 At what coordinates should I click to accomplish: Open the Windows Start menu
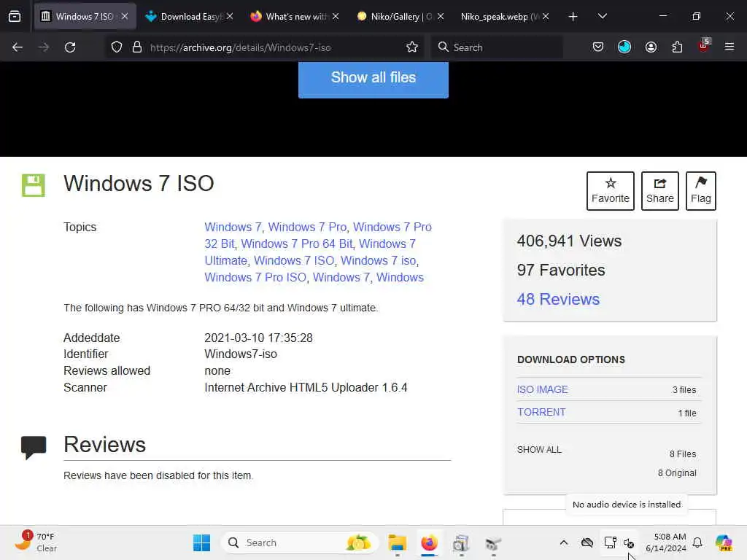(201, 542)
